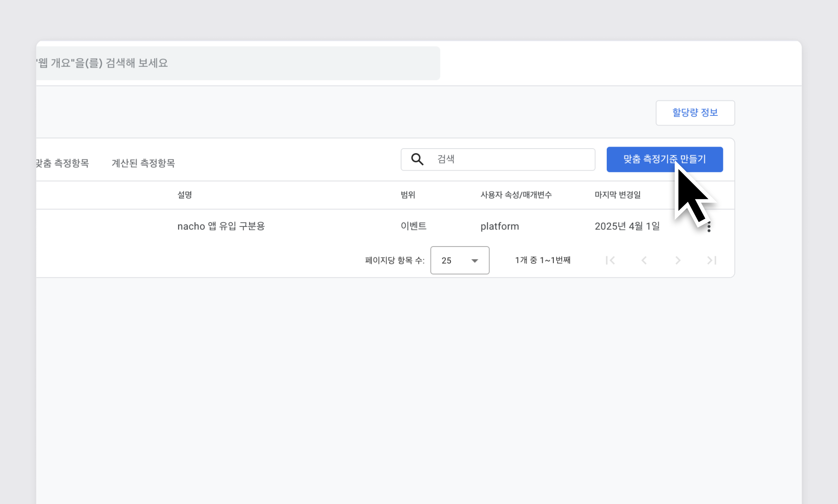The width and height of the screenshot is (838, 504).
Task: Click the magnifier icon in table search
Action: coord(417,159)
